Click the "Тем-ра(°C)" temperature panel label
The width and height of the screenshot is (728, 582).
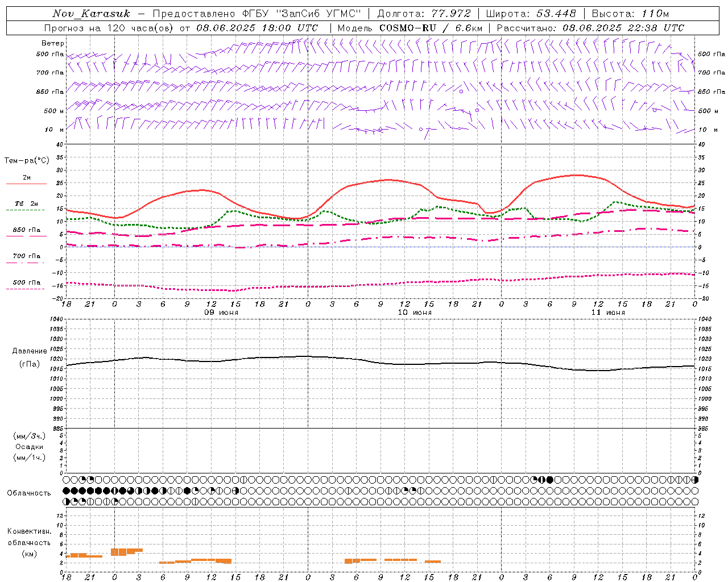[27, 161]
